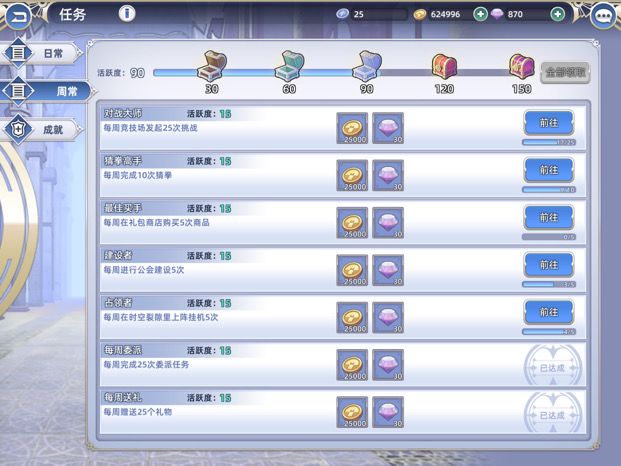
Task: Click the back arrow icon
Action: tap(18, 15)
